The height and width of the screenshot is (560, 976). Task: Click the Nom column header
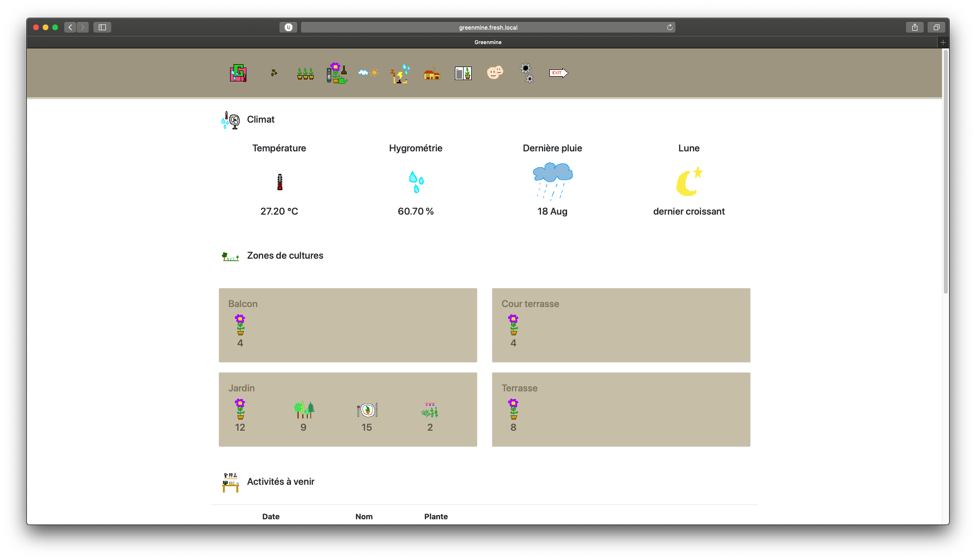364,516
